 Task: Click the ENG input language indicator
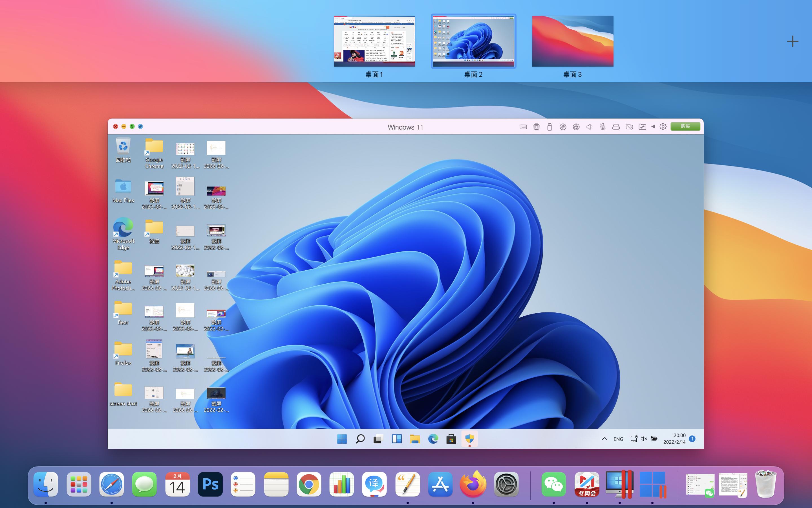[618, 439]
